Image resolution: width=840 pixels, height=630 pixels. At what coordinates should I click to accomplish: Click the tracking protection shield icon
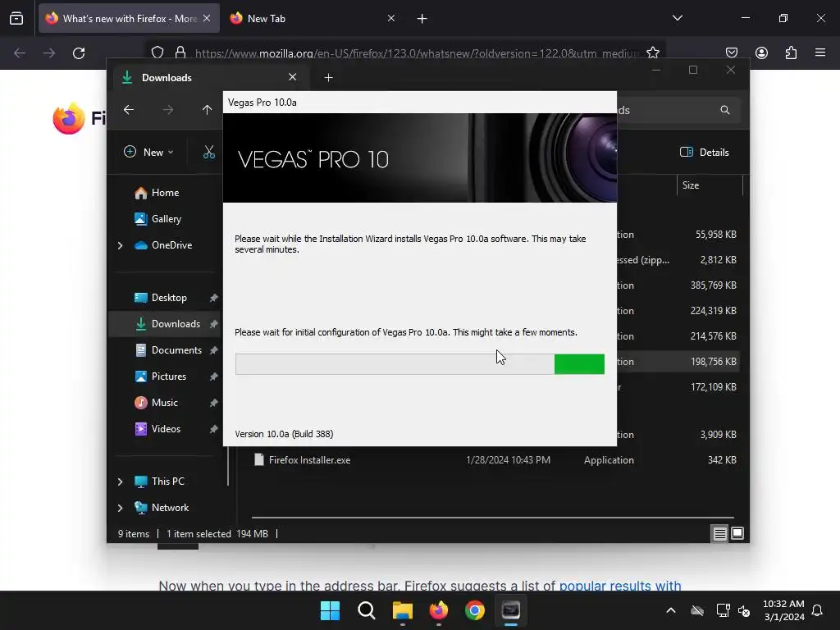(157, 52)
